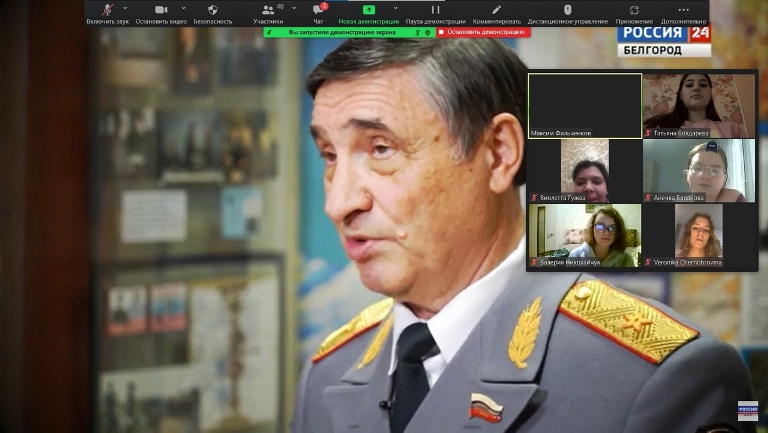This screenshot has height=433, width=768.
Task: Expand the video options arrow beside camera
Action: pos(182,8)
